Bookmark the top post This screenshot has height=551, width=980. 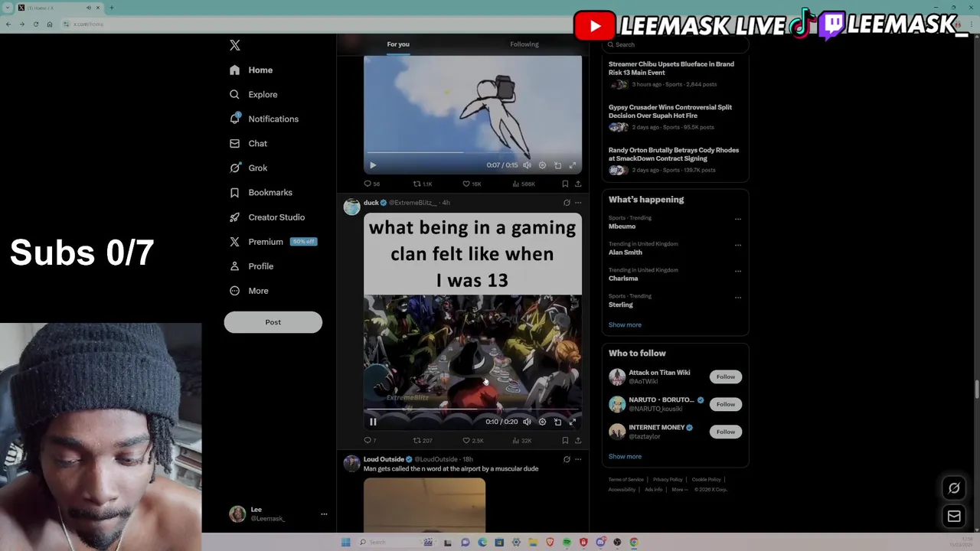(x=565, y=184)
